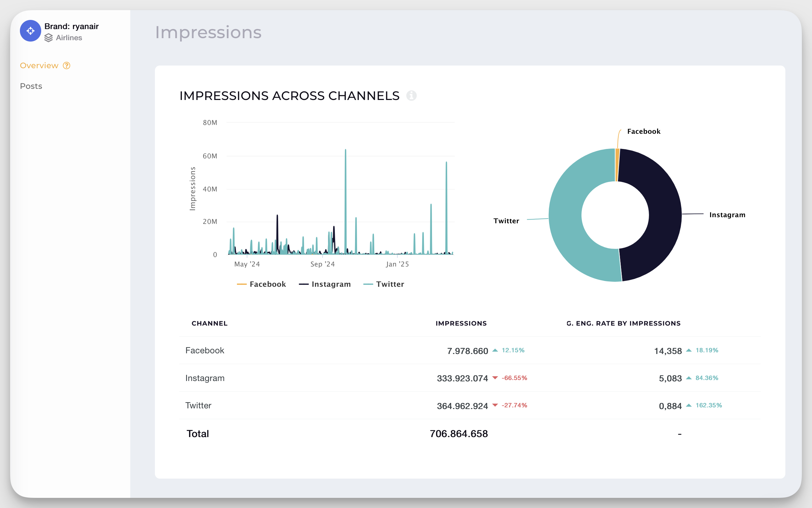812x508 pixels.
Task: Click the blue brand target icon
Action: (30, 31)
